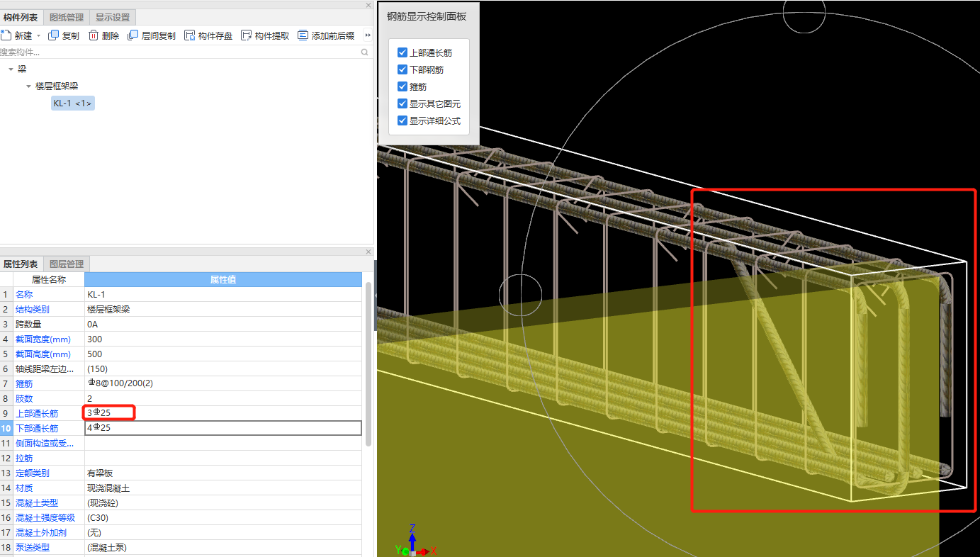The image size is (980, 557).
Task: Click the 跨数量 value 0A
Action: tap(223, 324)
